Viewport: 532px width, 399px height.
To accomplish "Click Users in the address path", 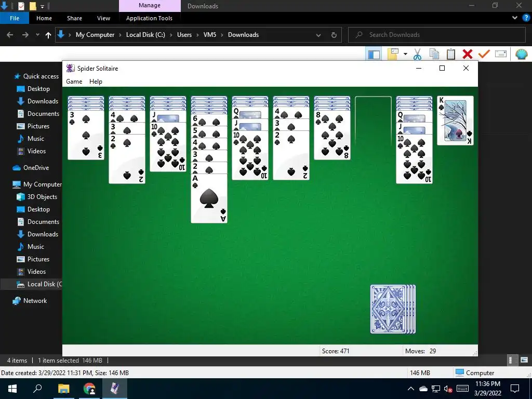I will coord(184,35).
